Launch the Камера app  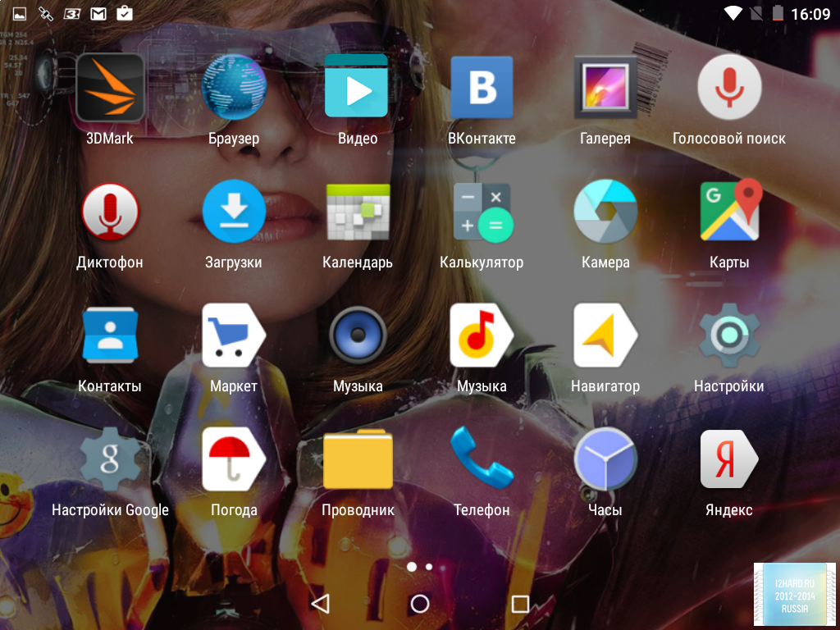pyautogui.click(x=605, y=212)
